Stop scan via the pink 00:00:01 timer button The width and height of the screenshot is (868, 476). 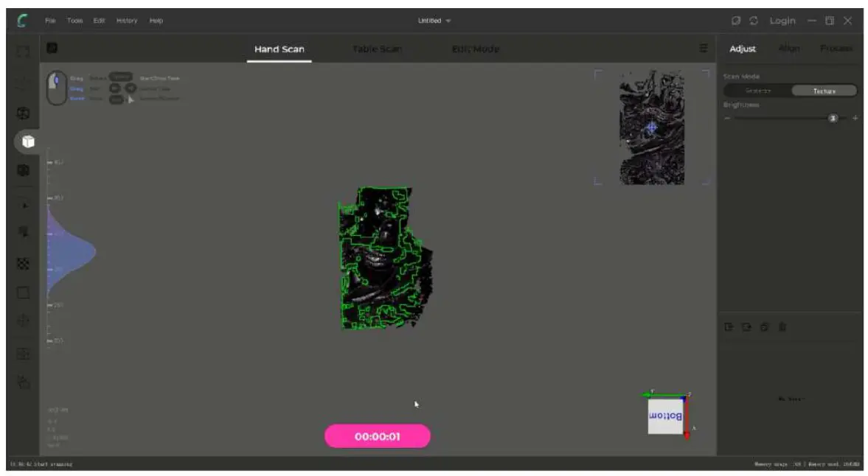(x=378, y=436)
